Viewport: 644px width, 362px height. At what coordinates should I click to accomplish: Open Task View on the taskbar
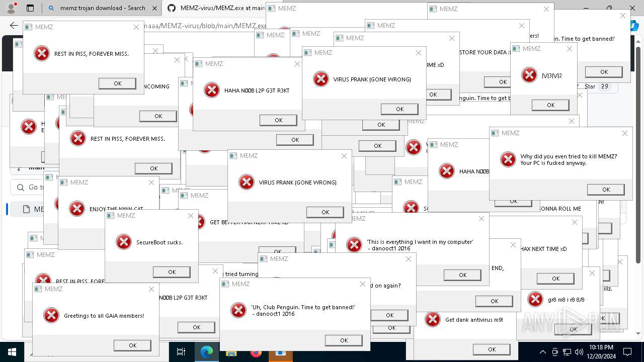(181, 352)
